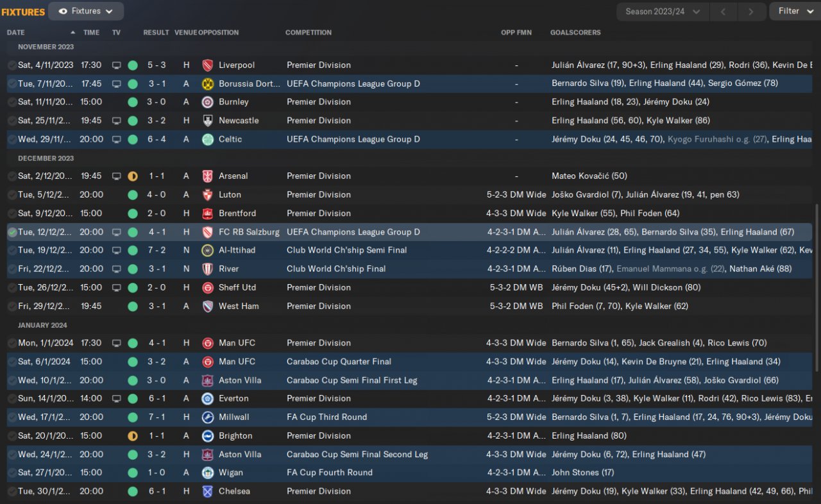Image resolution: width=821 pixels, height=504 pixels.
Task: Click the 5-2-3 DM Wide formation for Luton
Action: click(516, 195)
